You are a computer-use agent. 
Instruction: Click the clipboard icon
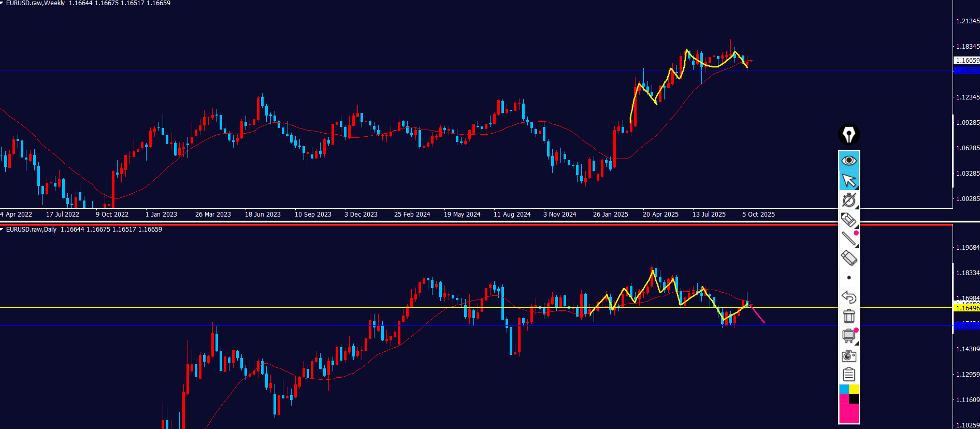click(848, 374)
